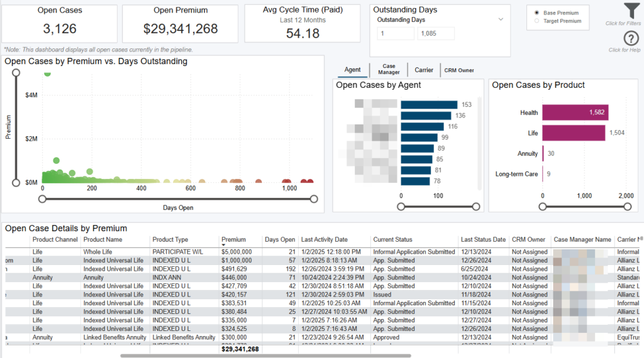Click the maximum days field showing 1,085

click(435, 33)
